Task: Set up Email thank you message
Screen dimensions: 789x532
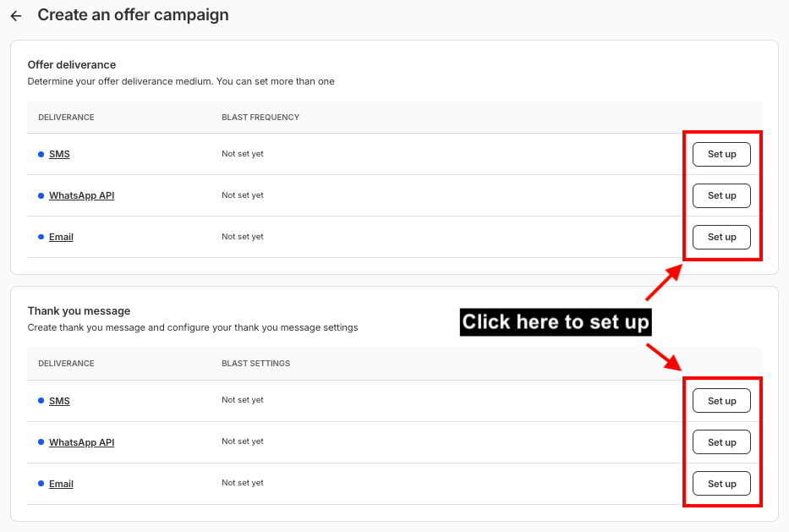Action: pyautogui.click(x=721, y=484)
